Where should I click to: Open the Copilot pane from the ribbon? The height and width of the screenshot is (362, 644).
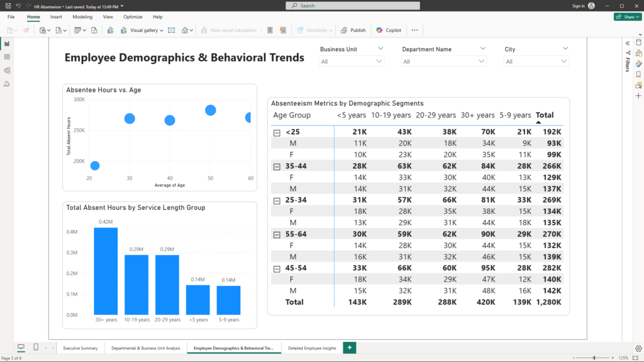389,30
